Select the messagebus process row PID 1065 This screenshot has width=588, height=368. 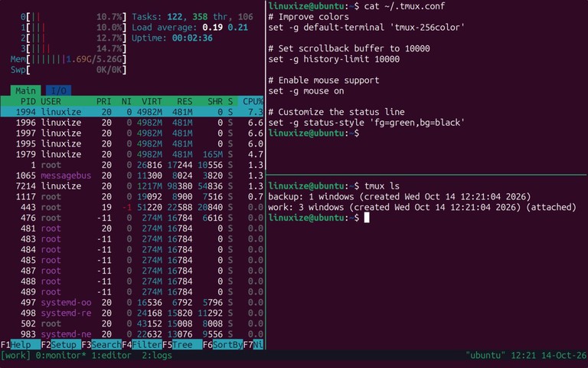click(x=132, y=176)
